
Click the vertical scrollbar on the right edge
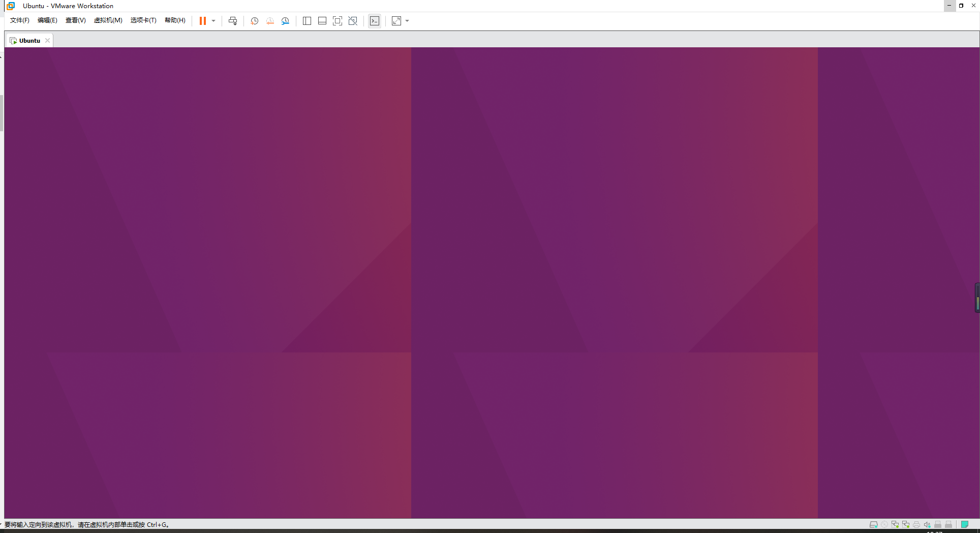pyautogui.click(x=976, y=298)
